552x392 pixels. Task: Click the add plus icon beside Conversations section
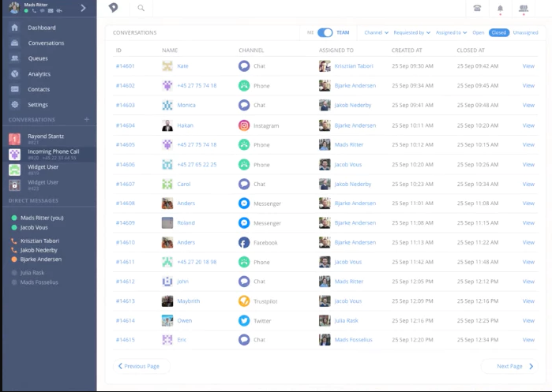pyautogui.click(x=87, y=120)
